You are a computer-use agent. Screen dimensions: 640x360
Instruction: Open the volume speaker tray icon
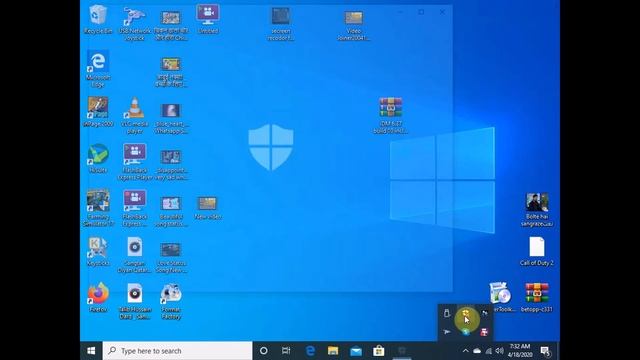(500, 351)
